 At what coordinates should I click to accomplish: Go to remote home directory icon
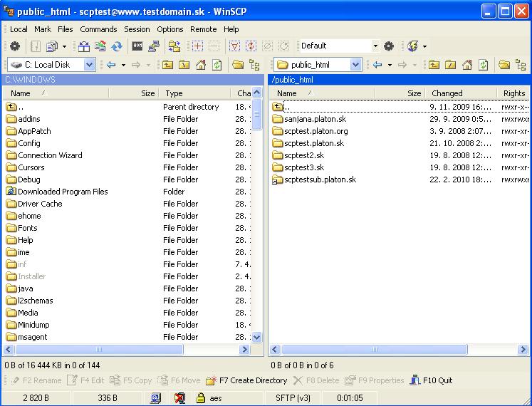pyautogui.click(x=467, y=65)
